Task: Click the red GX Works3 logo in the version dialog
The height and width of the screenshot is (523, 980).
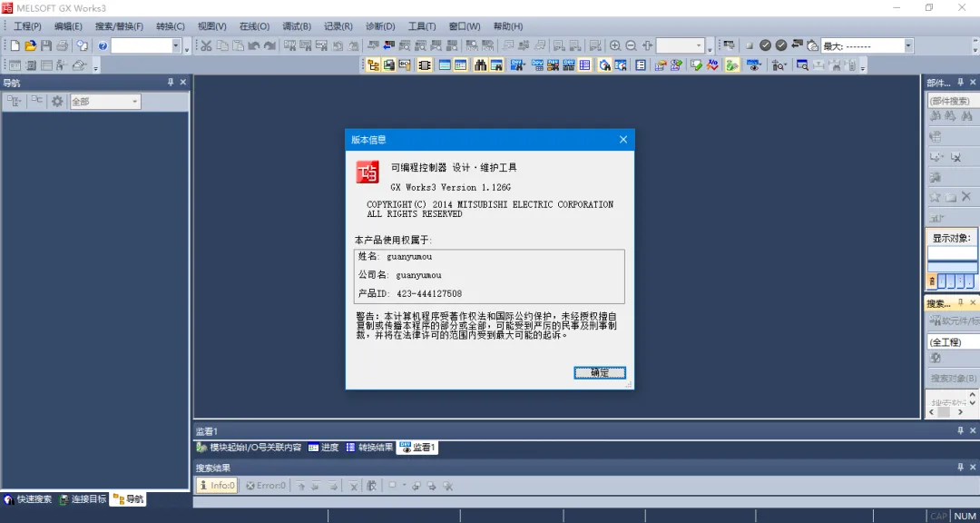Action: click(x=367, y=172)
